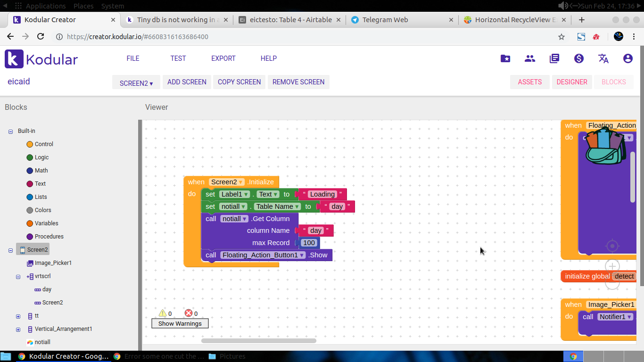Click the Show Warnings button

(180, 323)
